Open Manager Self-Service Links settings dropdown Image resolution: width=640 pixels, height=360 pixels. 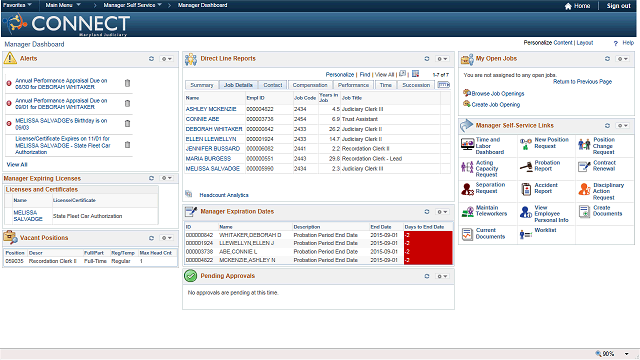click(x=623, y=126)
